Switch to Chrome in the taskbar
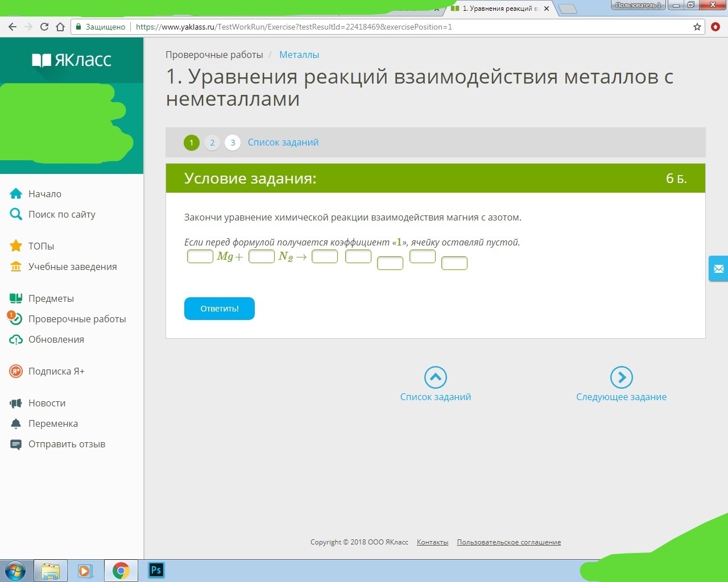The height and width of the screenshot is (582, 728). coord(121,571)
